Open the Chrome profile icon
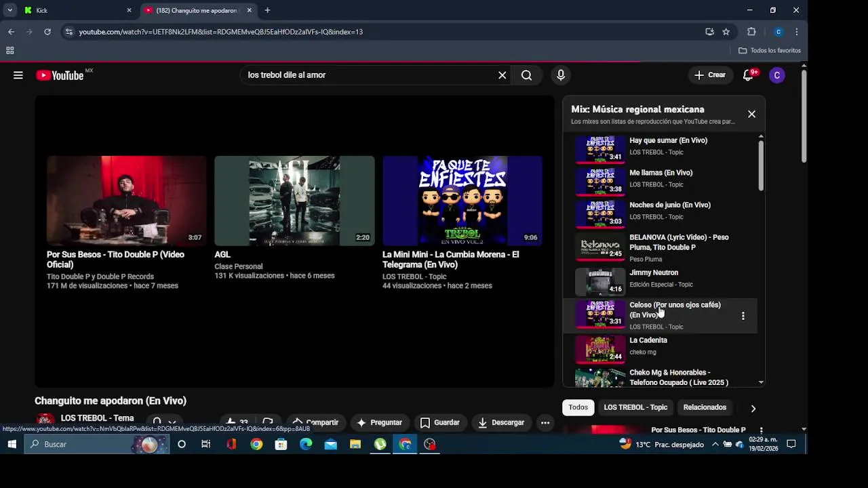This screenshot has height=488, width=868. click(x=778, y=32)
